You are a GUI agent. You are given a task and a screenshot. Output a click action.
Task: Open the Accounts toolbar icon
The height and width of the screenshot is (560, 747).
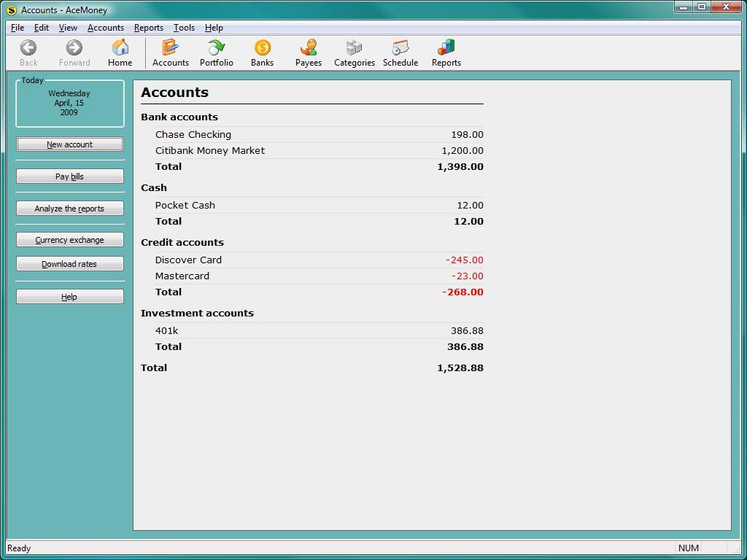pos(170,52)
